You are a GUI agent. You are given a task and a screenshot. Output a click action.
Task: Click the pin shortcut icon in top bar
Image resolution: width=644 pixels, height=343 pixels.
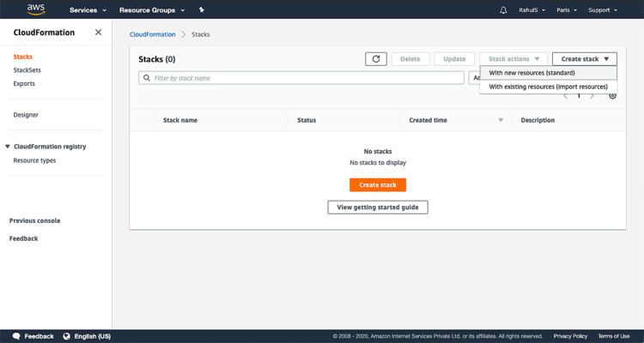(x=201, y=10)
